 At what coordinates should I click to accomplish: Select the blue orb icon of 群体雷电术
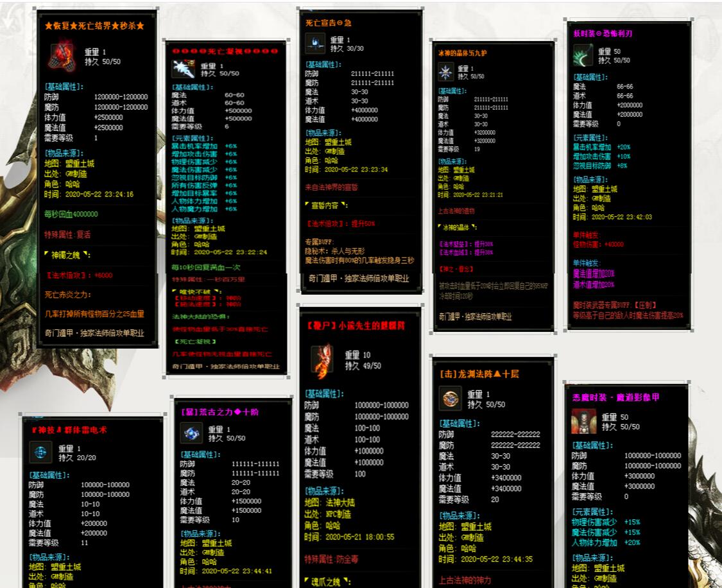click(x=40, y=453)
